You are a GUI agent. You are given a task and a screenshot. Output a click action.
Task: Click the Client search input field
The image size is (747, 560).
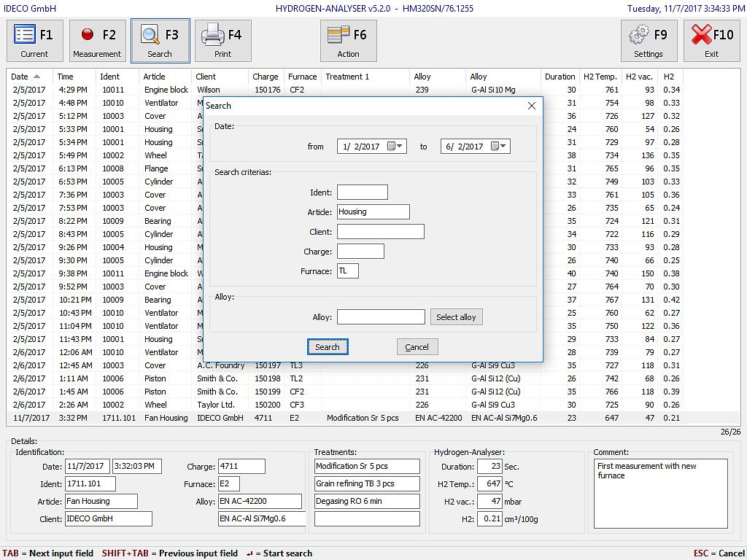[x=380, y=232]
